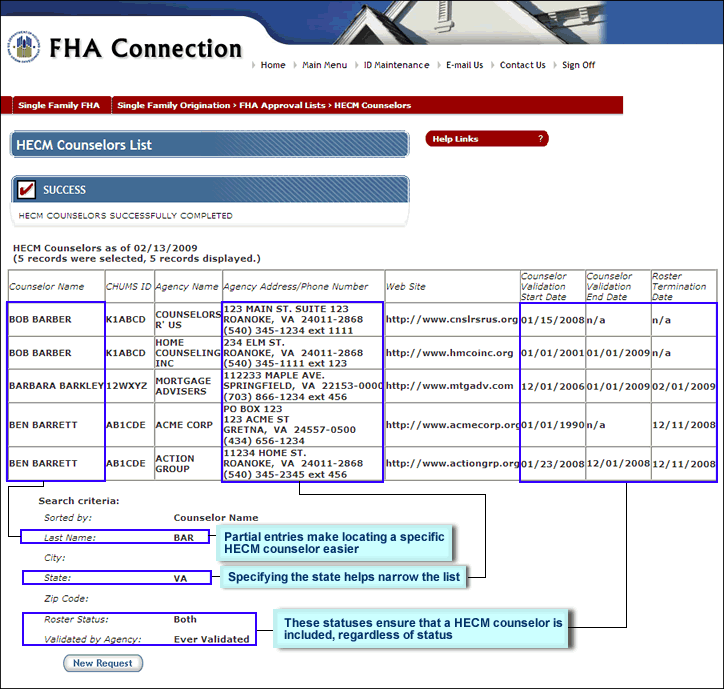Screen dimensions: 724x689
Task: Click the FHA Connection title text
Action: point(145,48)
